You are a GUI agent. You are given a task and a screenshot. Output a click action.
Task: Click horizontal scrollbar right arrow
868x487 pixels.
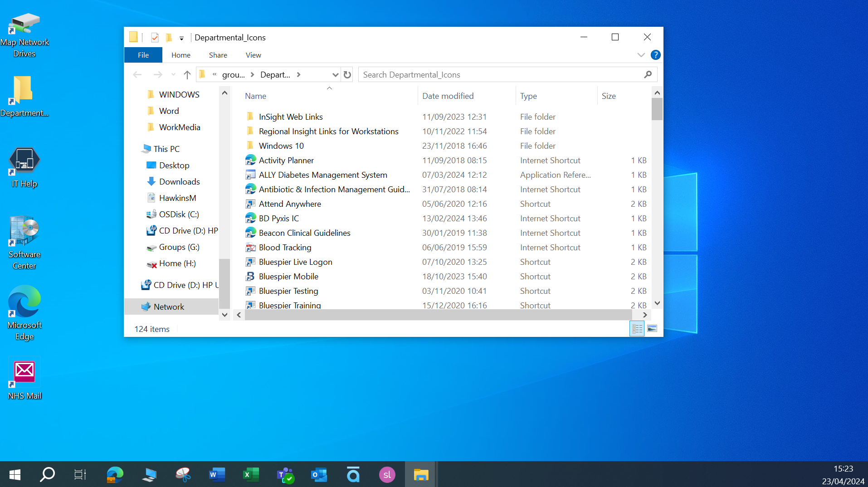(645, 315)
